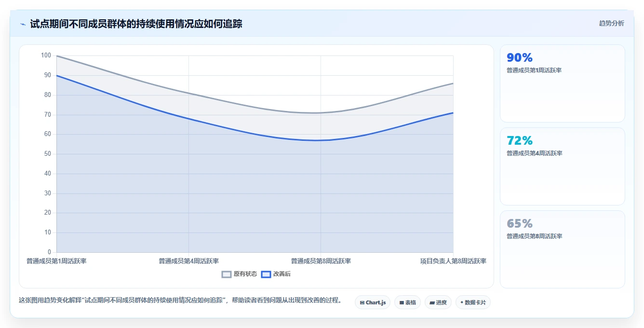The height and width of the screenshot is (328, 644).
Task: Click the 数据卡片 tag
Action: point(473,302)
